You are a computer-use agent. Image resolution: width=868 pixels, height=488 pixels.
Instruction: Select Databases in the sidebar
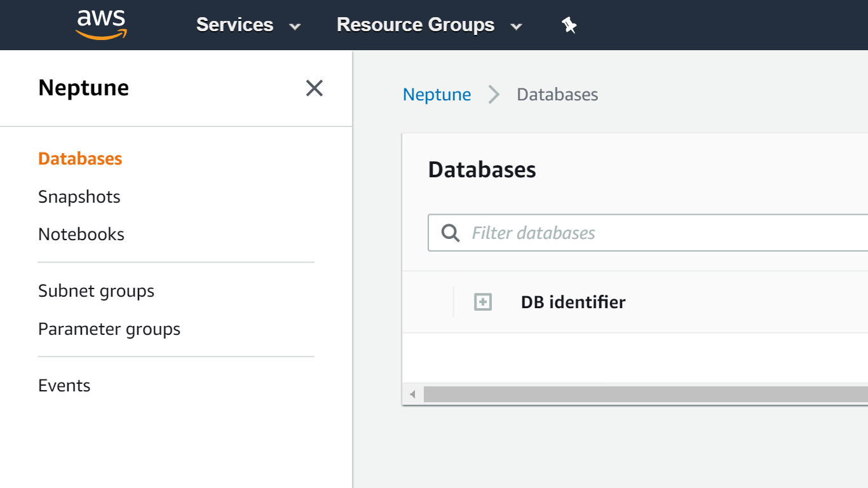pyautogui.click(x=80, y=158)
